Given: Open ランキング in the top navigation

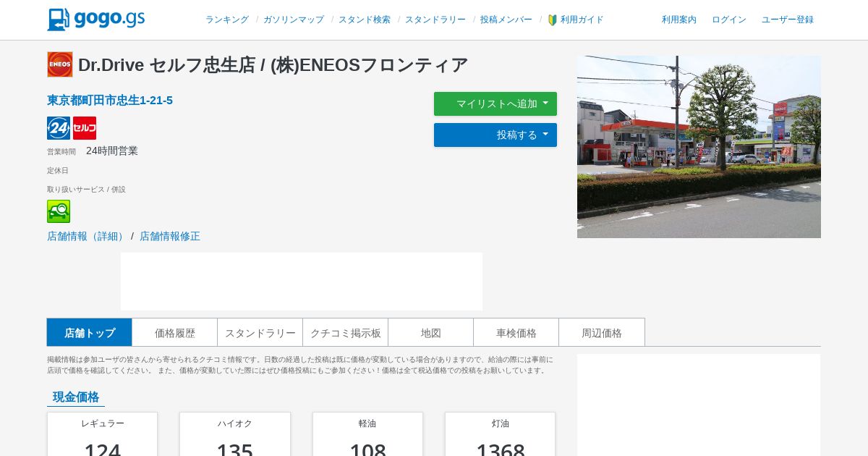Looking at the screenshot, I should click(x=227, y=20).
